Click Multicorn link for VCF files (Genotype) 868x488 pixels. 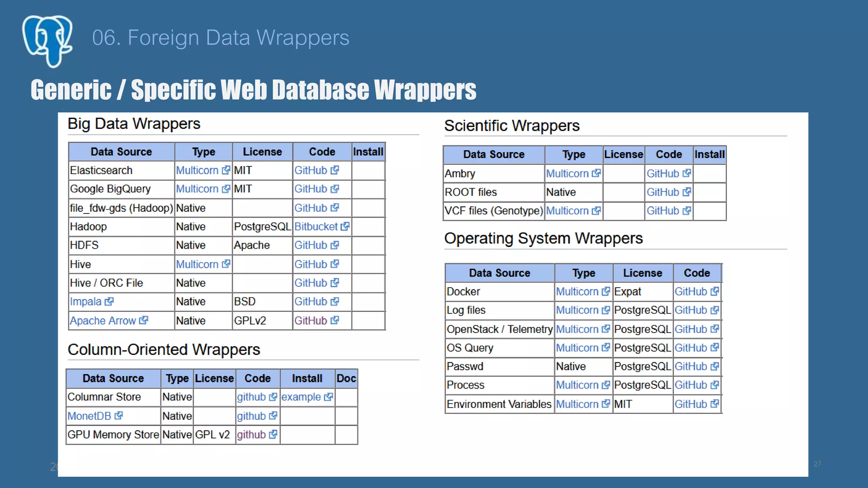573,211
